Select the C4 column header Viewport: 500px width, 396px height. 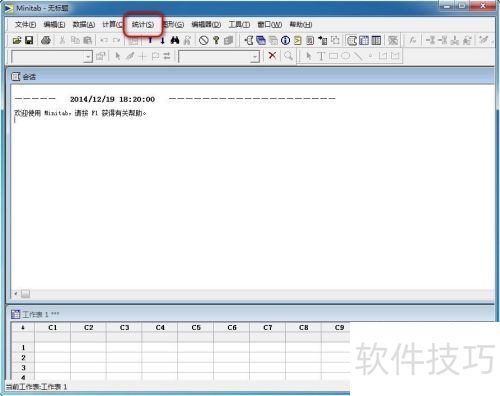coord(160,328)
